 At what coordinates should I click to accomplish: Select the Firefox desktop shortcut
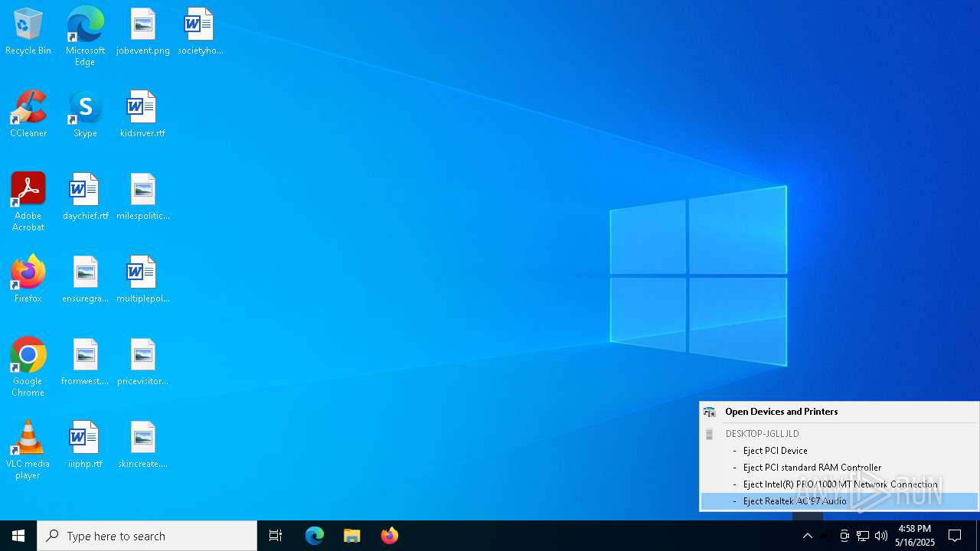tap(28, 280)
